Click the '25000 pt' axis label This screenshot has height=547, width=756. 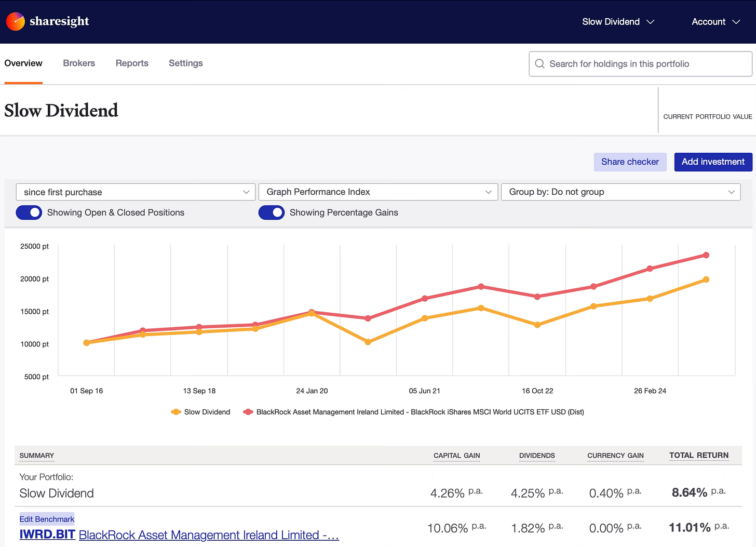pyautogui.click(x=34, y=246)
